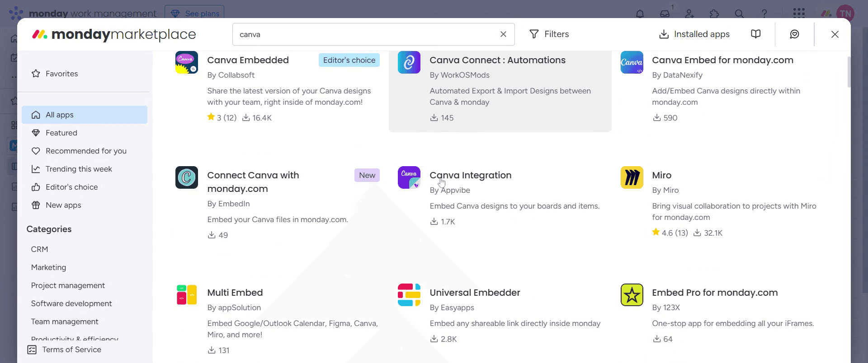868x363 pixels.
Task: Click the '3 (12)' rating on Canva Embedded
Action: [222, 118]
